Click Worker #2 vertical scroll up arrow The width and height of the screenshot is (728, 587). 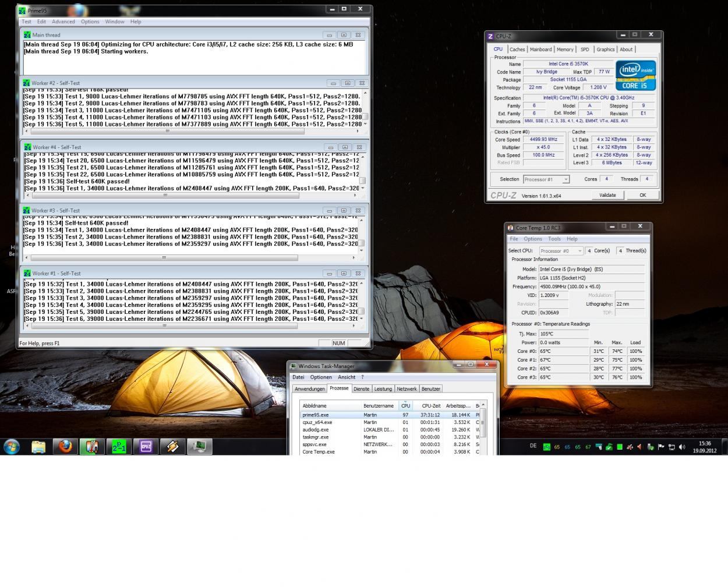click(365, 93)
